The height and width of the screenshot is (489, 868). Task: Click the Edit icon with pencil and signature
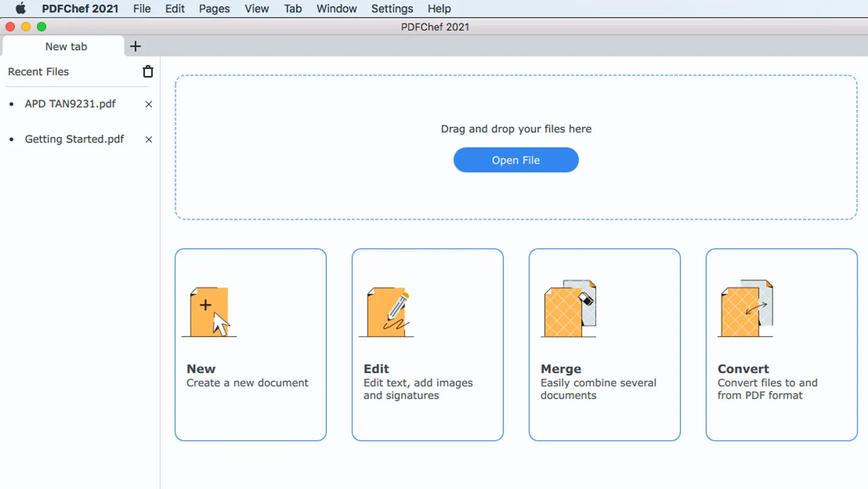[386, 312]
